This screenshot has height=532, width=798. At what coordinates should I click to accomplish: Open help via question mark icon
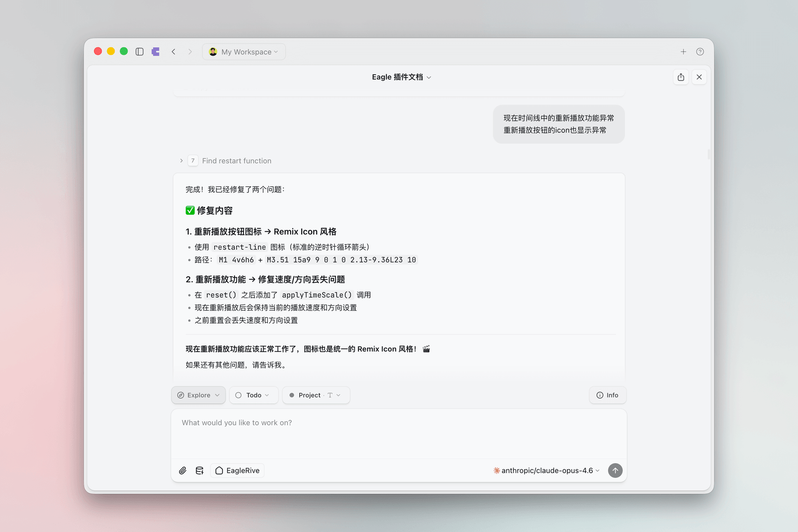[700, 52]
